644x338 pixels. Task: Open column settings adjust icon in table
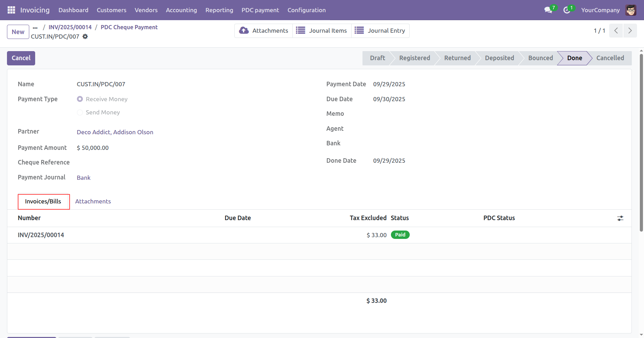(x=620, y=218)
